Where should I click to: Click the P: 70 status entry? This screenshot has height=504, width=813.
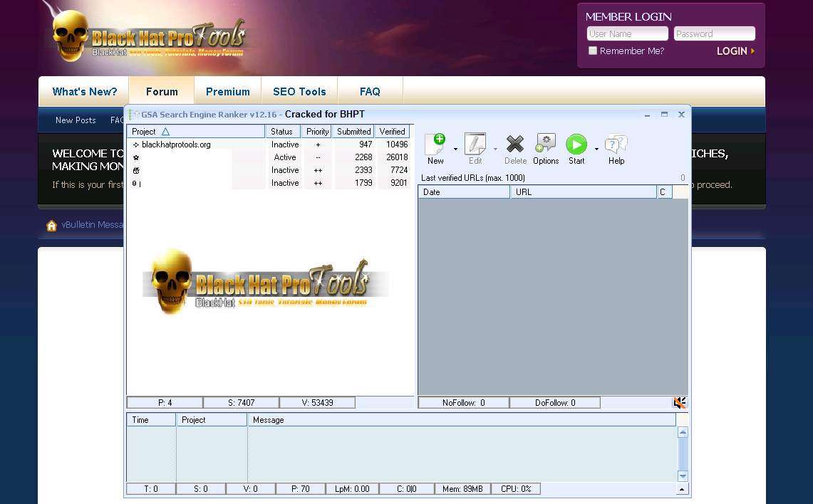[x=300, y=489]
